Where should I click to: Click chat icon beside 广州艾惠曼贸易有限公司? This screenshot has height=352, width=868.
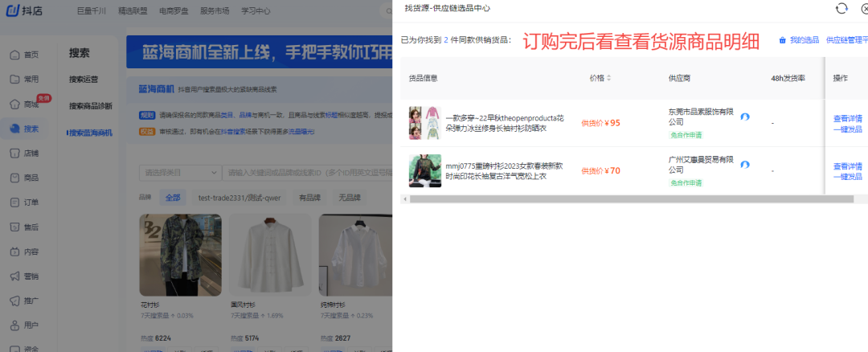coord(745,166)
